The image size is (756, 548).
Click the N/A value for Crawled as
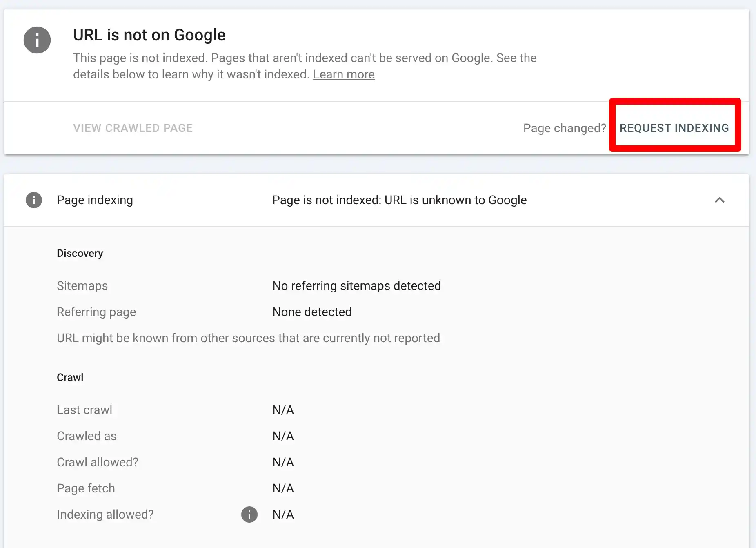point(283,436)
